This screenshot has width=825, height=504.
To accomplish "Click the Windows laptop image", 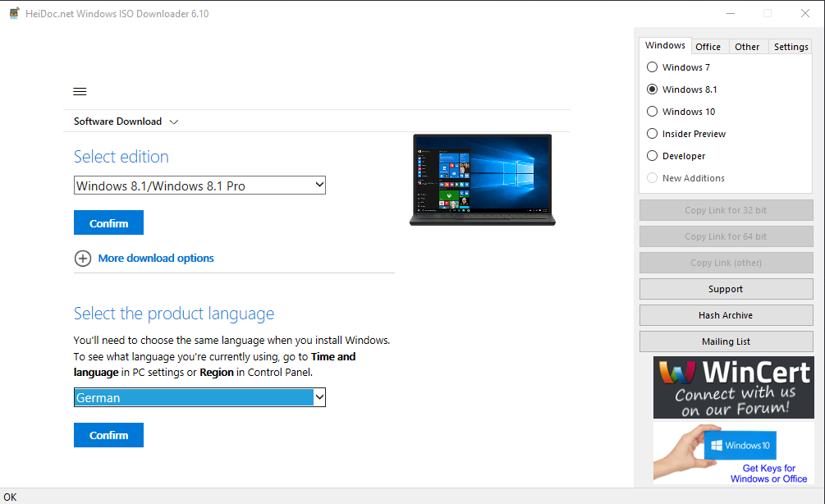I will pos(483,180).
